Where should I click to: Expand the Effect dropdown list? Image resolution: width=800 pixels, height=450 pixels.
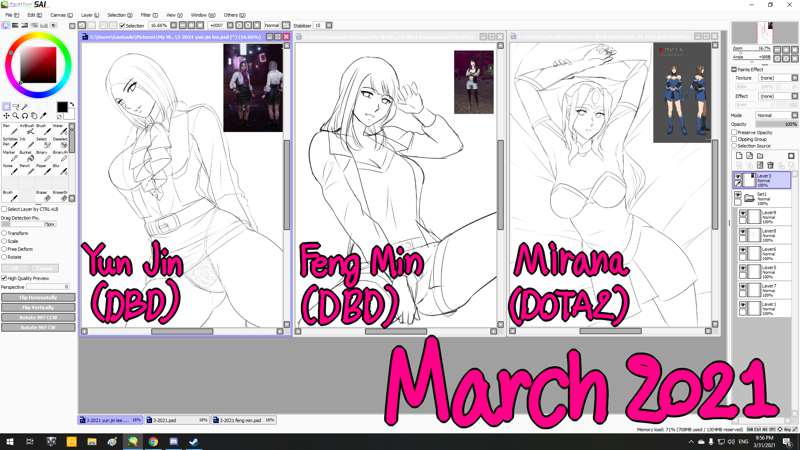[775, 96]
